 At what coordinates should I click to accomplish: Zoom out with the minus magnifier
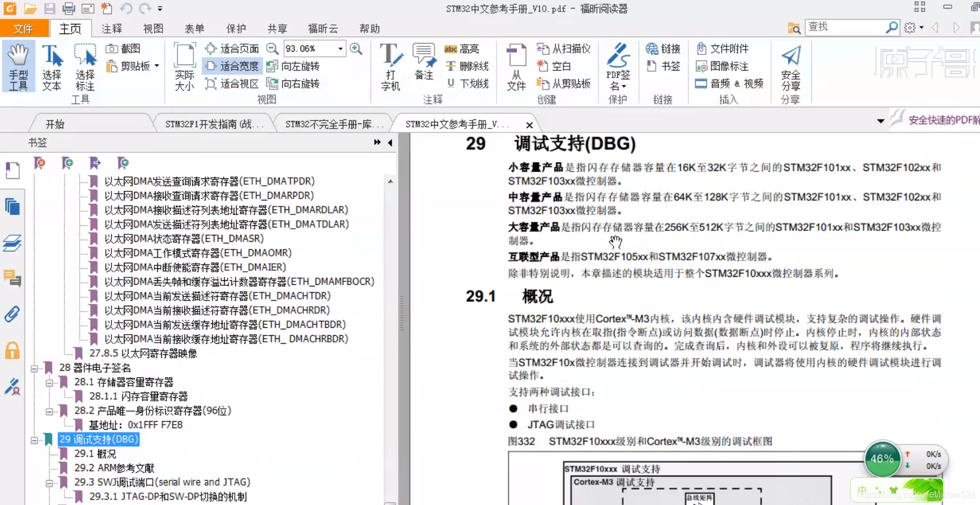point(273,49)
